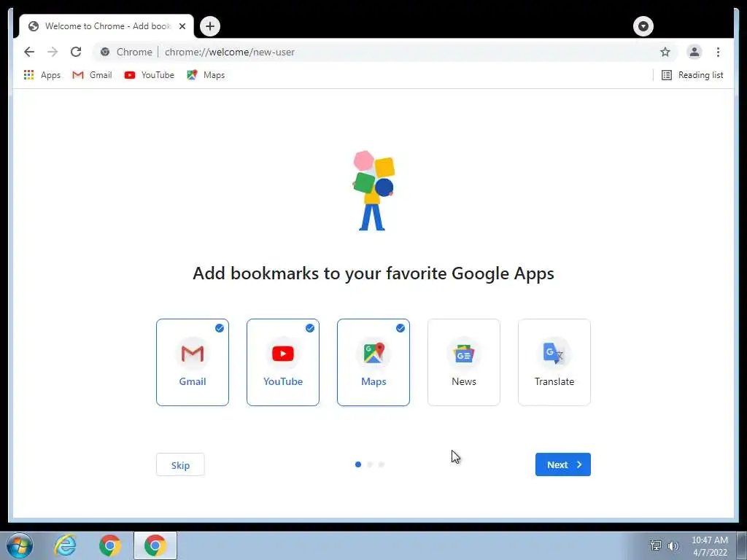Select the News app card
The height and width of the screenshot is (560, 747).
464,362
